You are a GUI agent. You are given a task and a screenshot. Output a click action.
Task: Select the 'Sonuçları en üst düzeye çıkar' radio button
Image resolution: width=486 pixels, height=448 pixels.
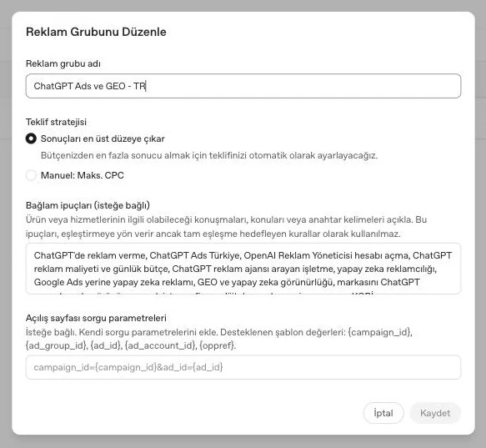coord(31,138)
